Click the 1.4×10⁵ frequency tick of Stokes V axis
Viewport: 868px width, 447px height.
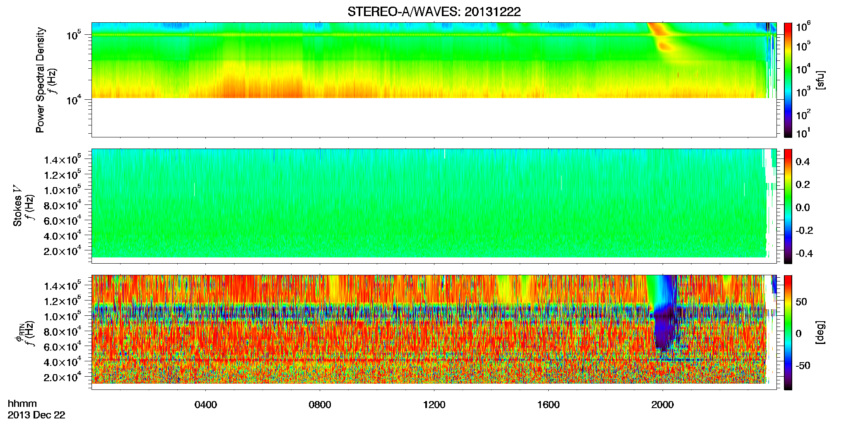pyautogui.click(x=63, y=160)
